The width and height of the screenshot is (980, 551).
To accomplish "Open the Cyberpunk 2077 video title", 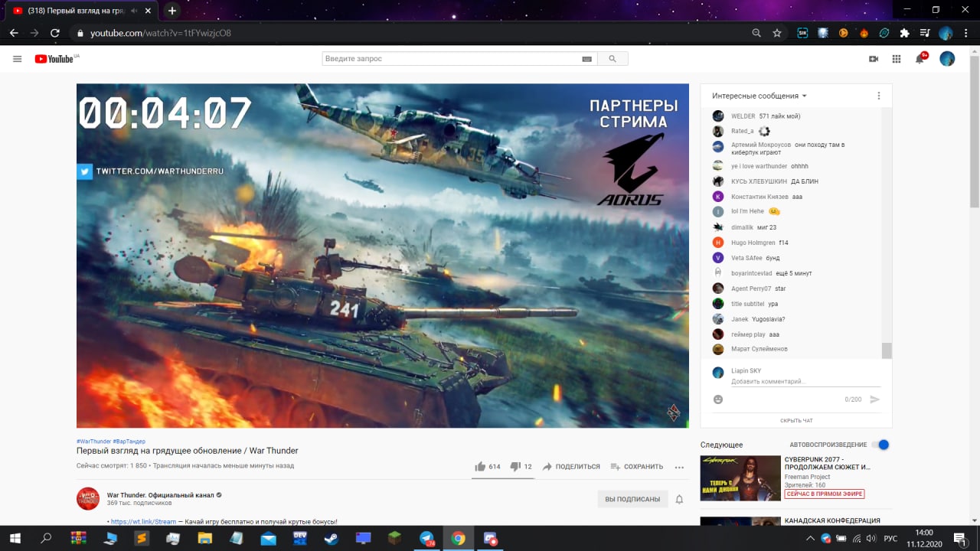I will 827,462.
